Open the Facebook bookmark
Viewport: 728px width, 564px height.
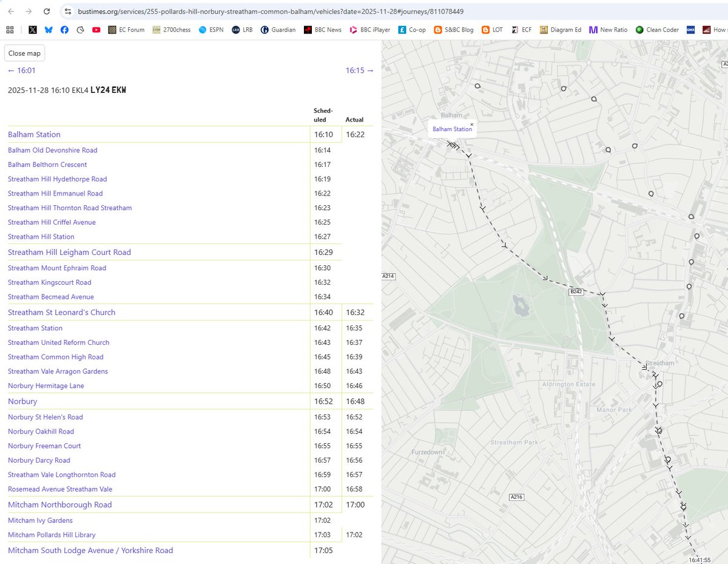(x=64, y=29)
